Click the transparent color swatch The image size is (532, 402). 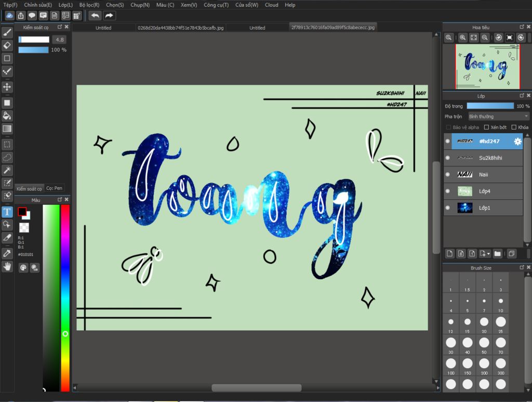pyautogui.click(x=24, y=227)
